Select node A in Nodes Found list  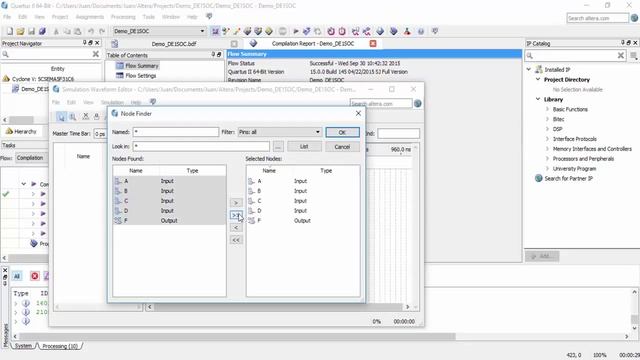pyautogui.click(x=169, y=181)
